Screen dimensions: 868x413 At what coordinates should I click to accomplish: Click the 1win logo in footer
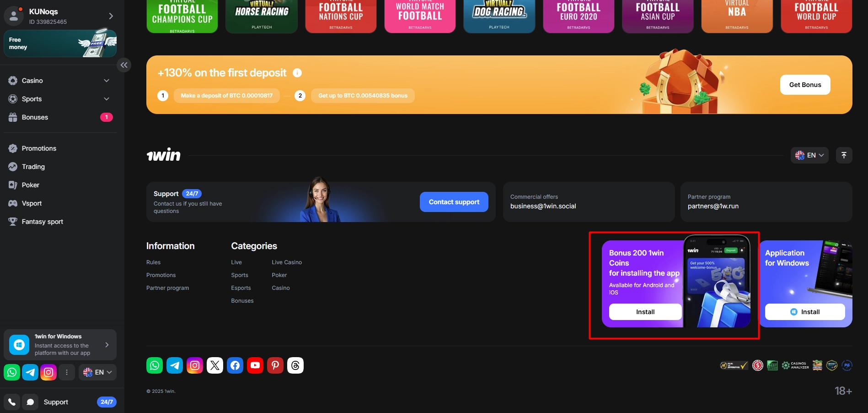pos(163,155)
